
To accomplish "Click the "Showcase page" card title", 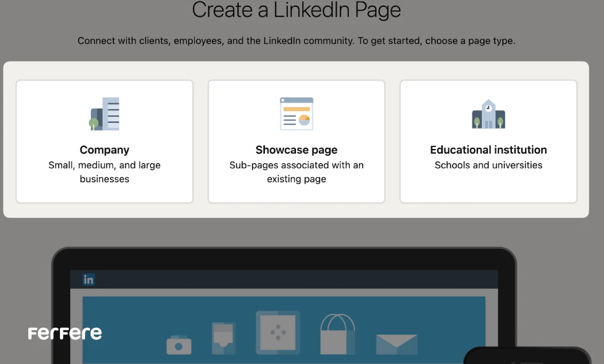I will click(296, 150).
